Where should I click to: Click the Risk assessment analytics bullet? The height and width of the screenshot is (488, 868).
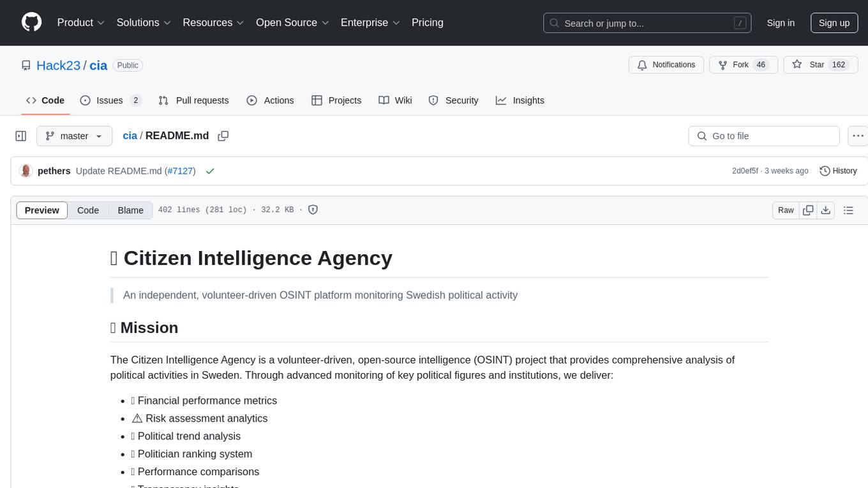(x=199, y=418)
